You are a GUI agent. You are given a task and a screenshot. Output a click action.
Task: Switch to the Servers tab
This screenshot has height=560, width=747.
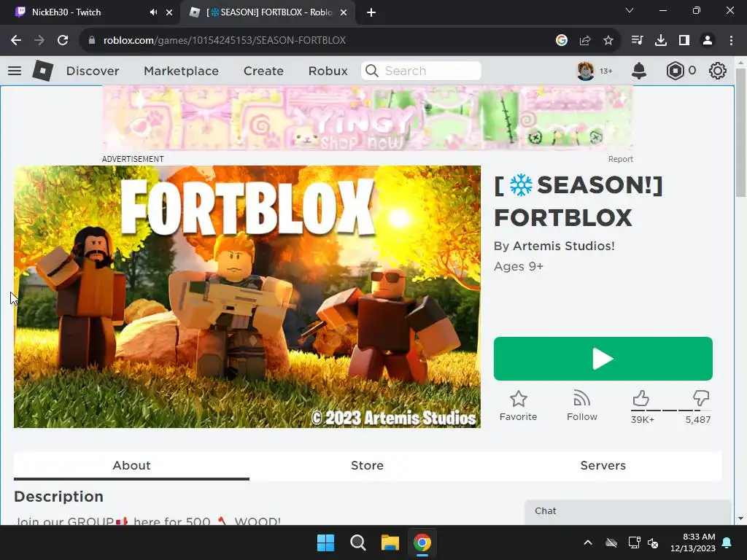pyautogui.click(x=603, y=465)
